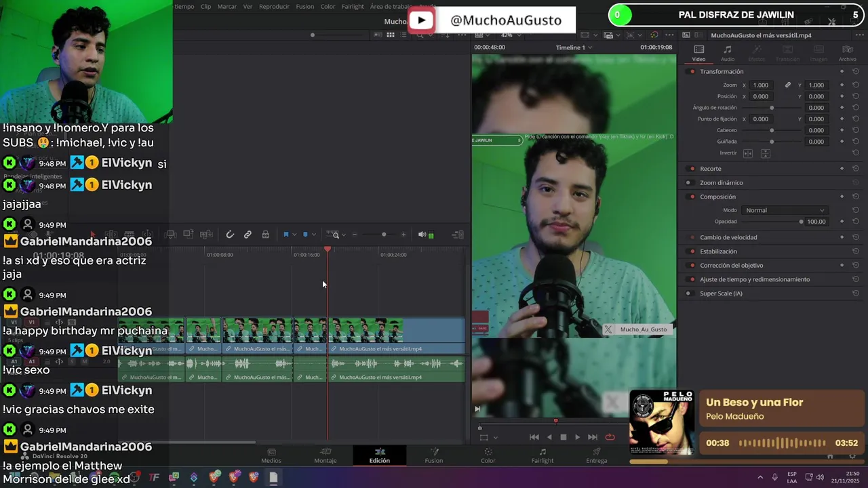This screenshot has width=868, height=488.
Task: Click the link icon between Zoom X and Y
Action: [x=788, y=85]
